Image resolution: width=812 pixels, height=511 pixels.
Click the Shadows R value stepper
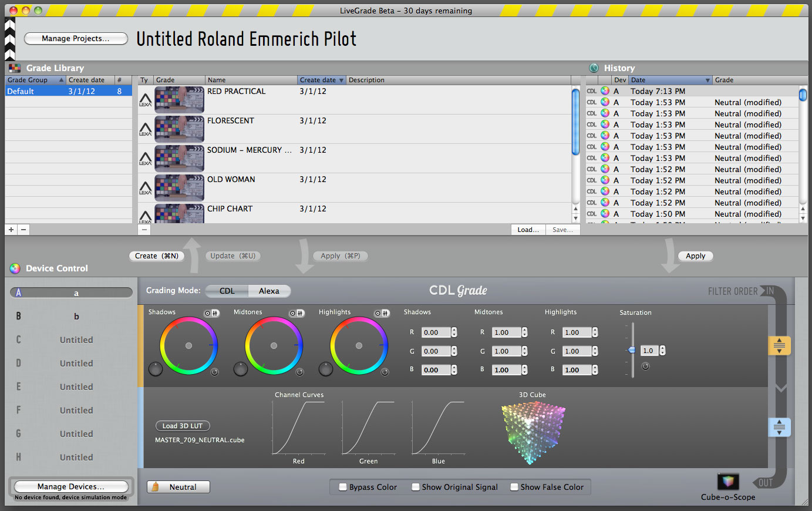coord(454,332)
